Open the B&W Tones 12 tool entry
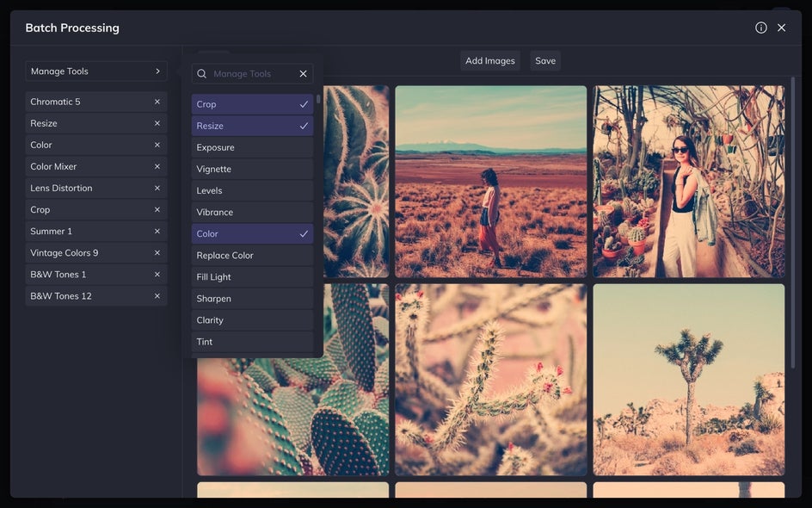Image resolution: width=812 pixels, height=508 pixels. click(96, 296)
